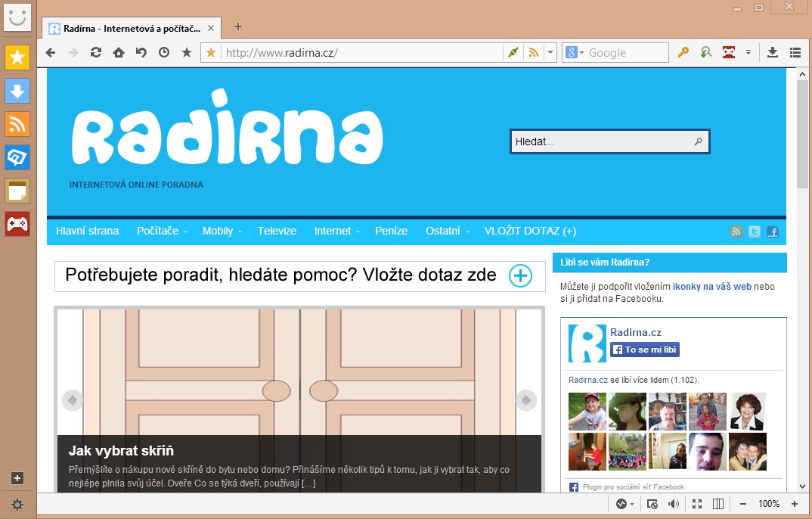812x519 pixels.
Task: Open the Twitter icon in navigation bar
Action: 754,232
